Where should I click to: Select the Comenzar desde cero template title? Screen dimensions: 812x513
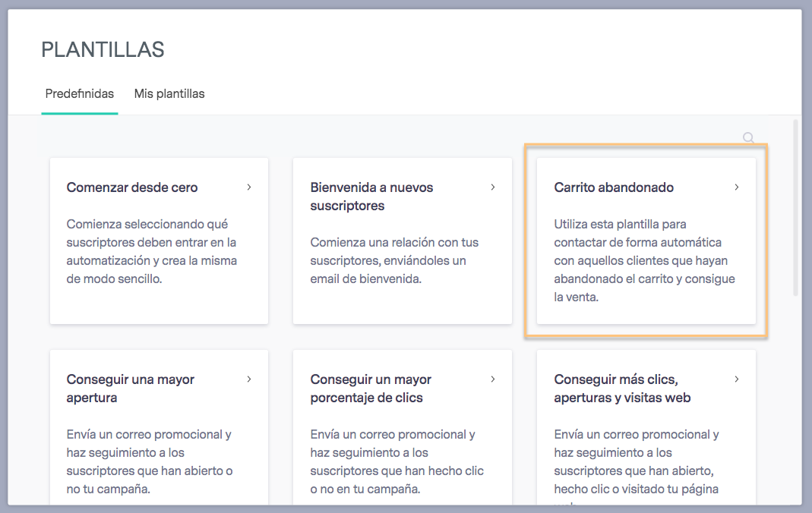132,187
